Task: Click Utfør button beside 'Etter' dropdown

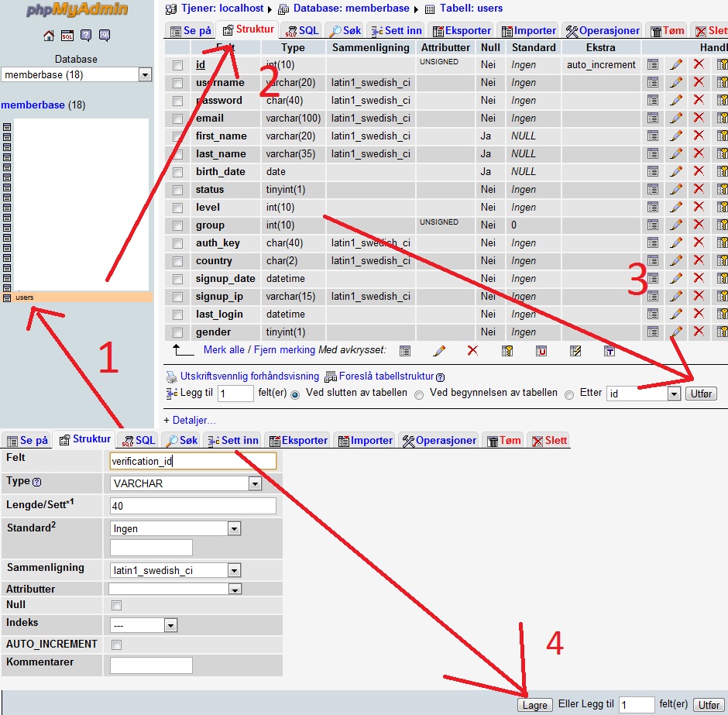Action: 701,394
